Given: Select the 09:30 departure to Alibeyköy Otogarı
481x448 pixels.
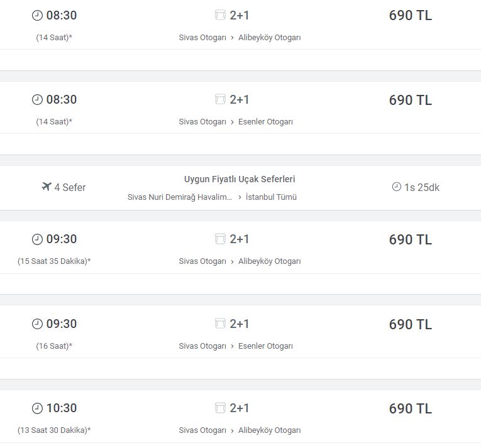Looking at the screenshot, I should pyautogui.click(x=62, y=239).
